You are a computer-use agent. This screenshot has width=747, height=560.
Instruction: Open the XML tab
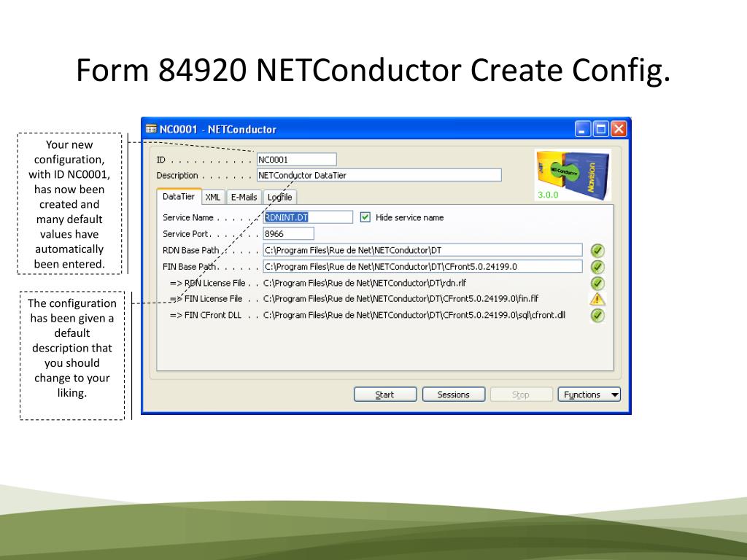[x=213, y=197]
